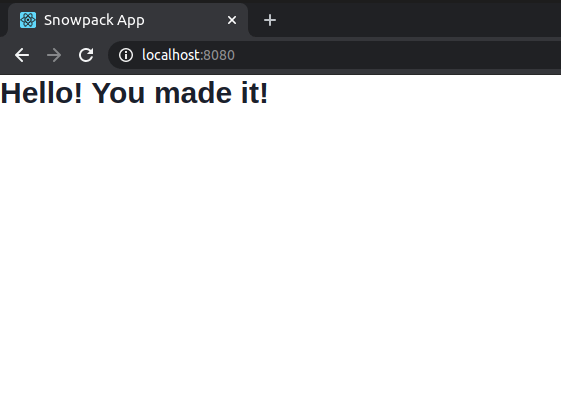561x416 pixels.
Task: Click the letter 'S' in Snowpack tab label
Action: 48,20
